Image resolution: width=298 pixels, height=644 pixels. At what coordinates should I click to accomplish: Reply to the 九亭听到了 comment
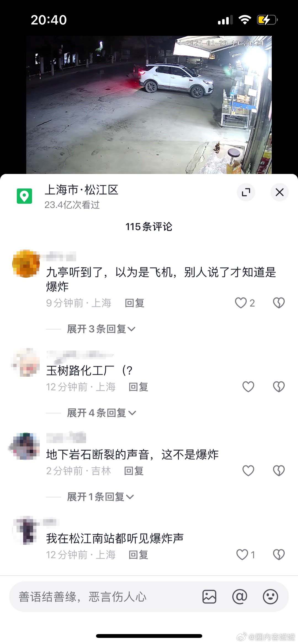pyautogui.click(x=135, y=303)
